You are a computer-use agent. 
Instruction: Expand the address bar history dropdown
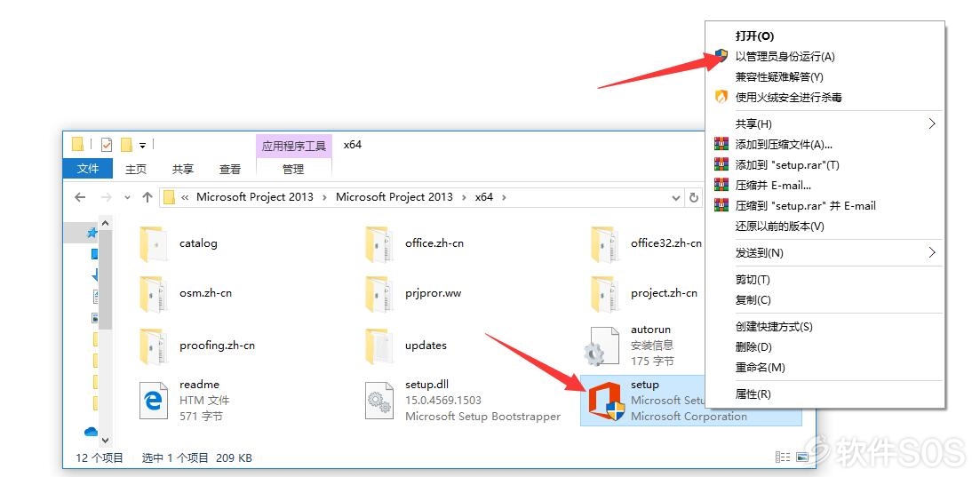click(675, 197)
